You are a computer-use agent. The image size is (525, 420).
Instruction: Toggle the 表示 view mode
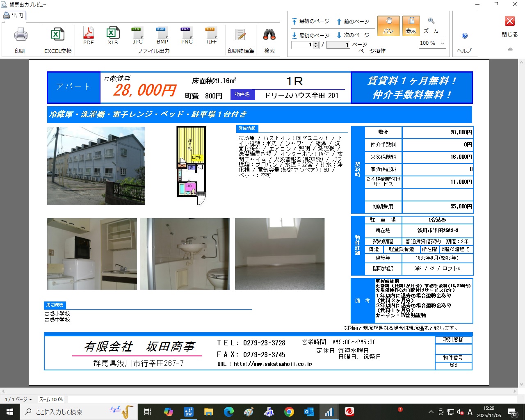411,25
